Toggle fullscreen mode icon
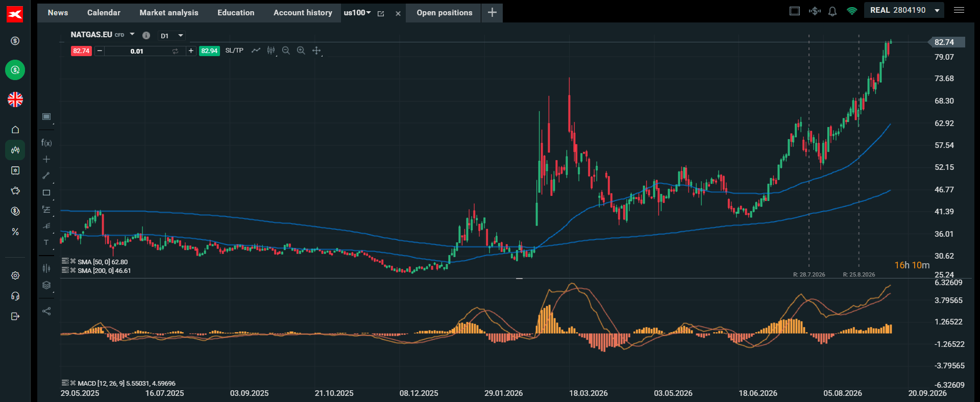 [x=795, y=11]
